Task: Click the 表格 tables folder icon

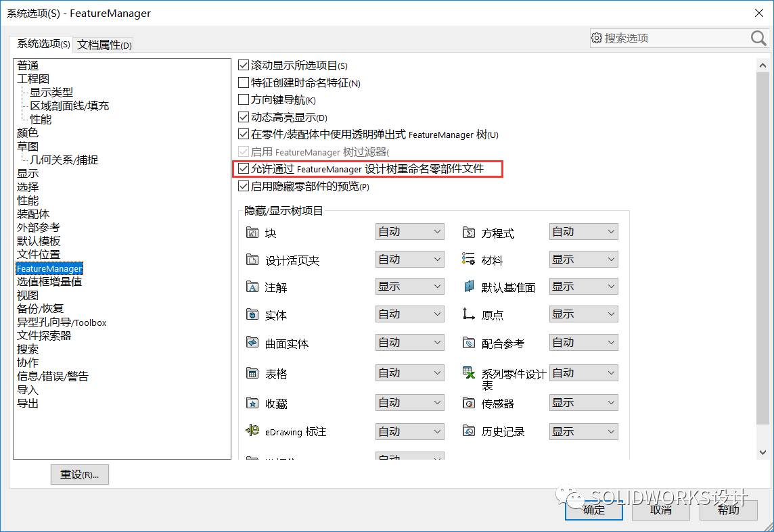Action: pyautogui.click(x=252, y=373)
